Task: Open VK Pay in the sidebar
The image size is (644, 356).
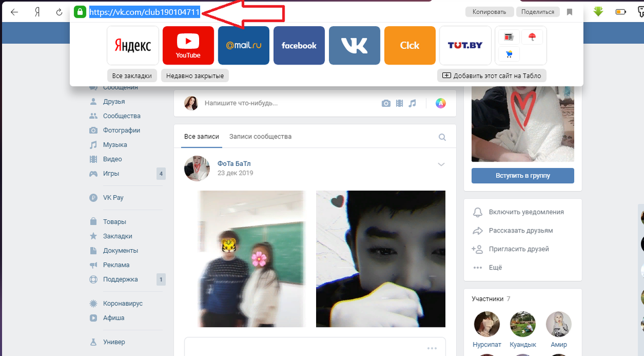Action: [113, 198]
